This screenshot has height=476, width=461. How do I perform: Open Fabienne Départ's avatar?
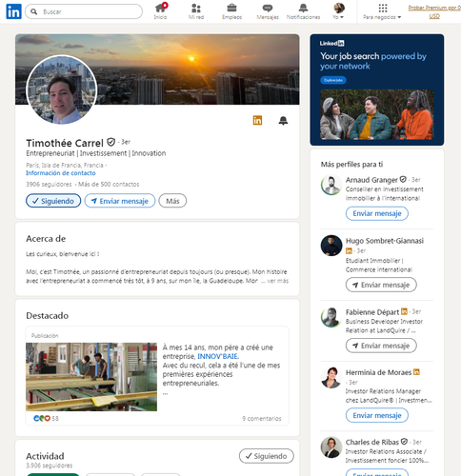pos(331,317)
